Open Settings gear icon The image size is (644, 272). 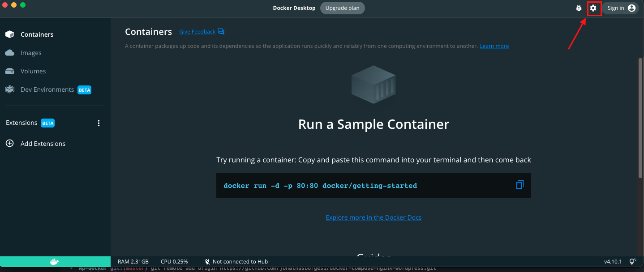(x=593, y=8)
